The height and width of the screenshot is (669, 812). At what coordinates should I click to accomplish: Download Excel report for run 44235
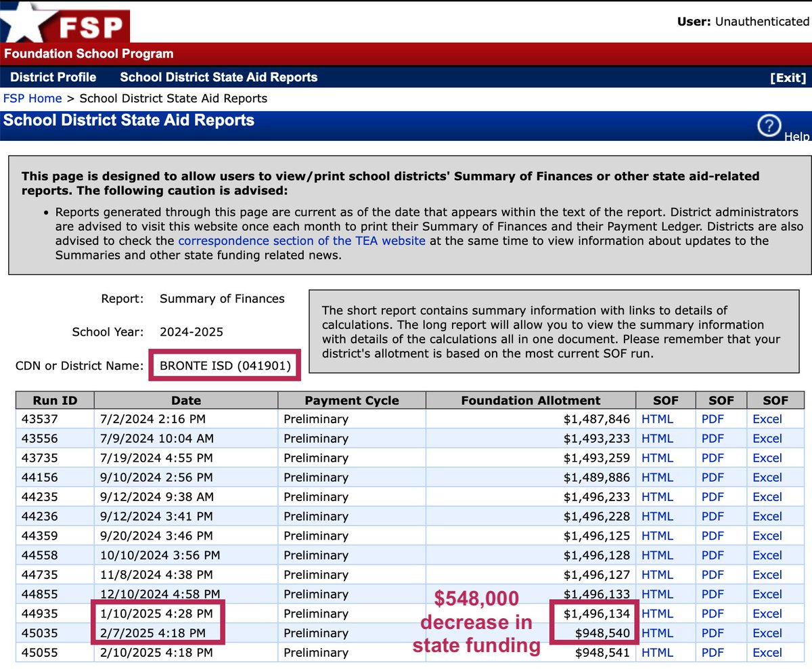767,497
